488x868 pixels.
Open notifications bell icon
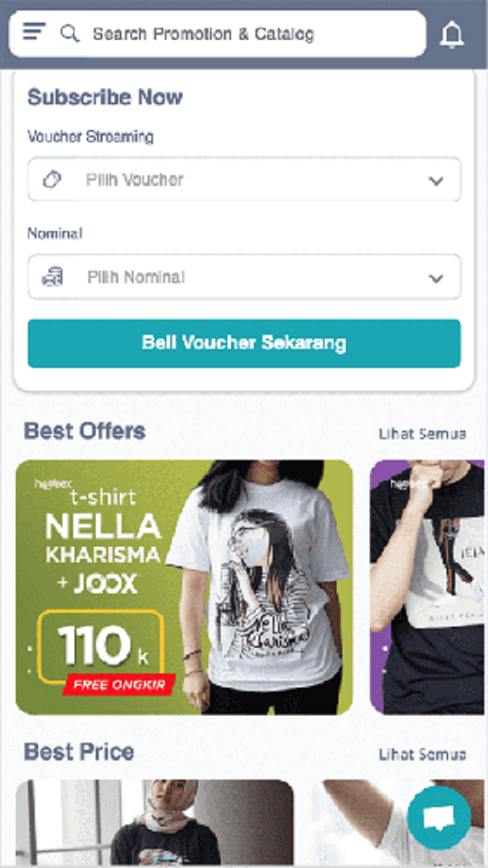tap(451, 35)
